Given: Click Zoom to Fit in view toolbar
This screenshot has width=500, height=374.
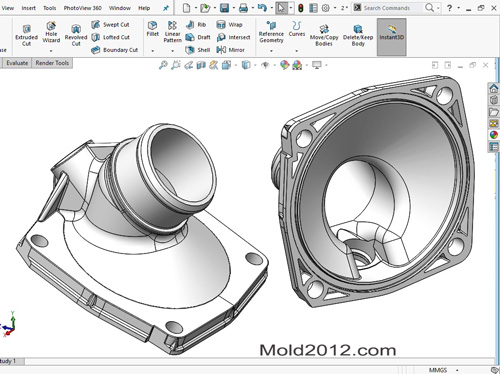Looking at the screenshot, I should click(x=163, y=65).
